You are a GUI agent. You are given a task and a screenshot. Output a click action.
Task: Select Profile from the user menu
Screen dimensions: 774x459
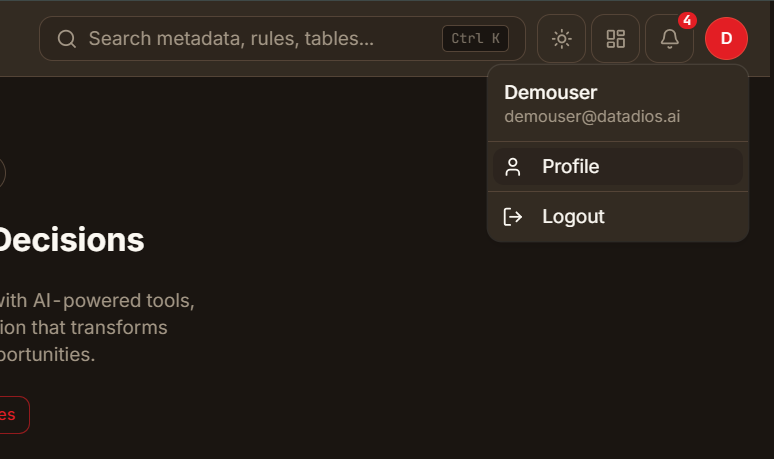(x=618, y=167)
